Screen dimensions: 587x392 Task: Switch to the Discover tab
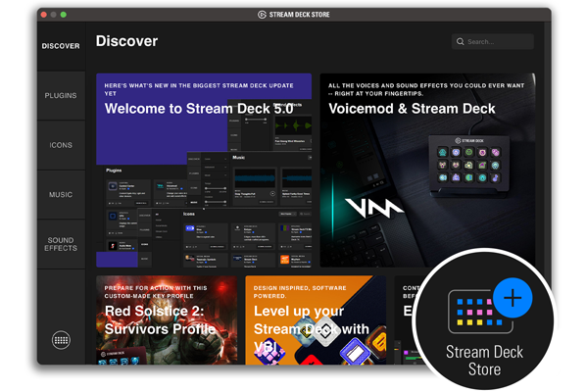(x=61, y=46)
